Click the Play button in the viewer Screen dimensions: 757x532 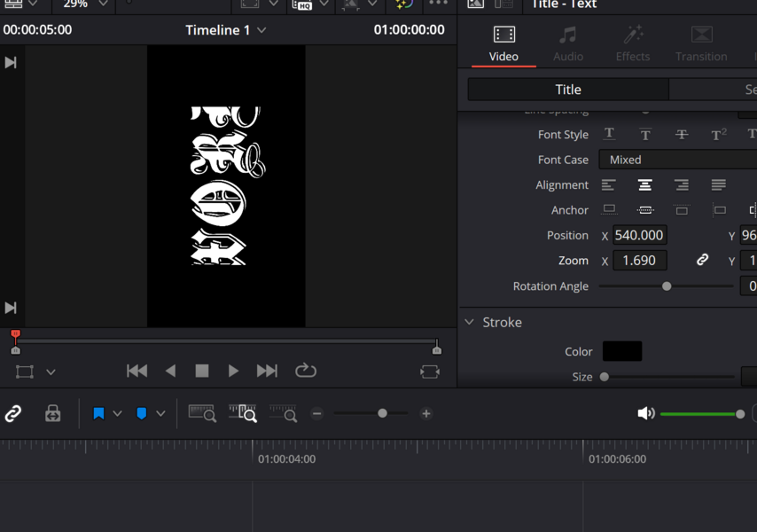pyautogui.click(x=233, y=371)
